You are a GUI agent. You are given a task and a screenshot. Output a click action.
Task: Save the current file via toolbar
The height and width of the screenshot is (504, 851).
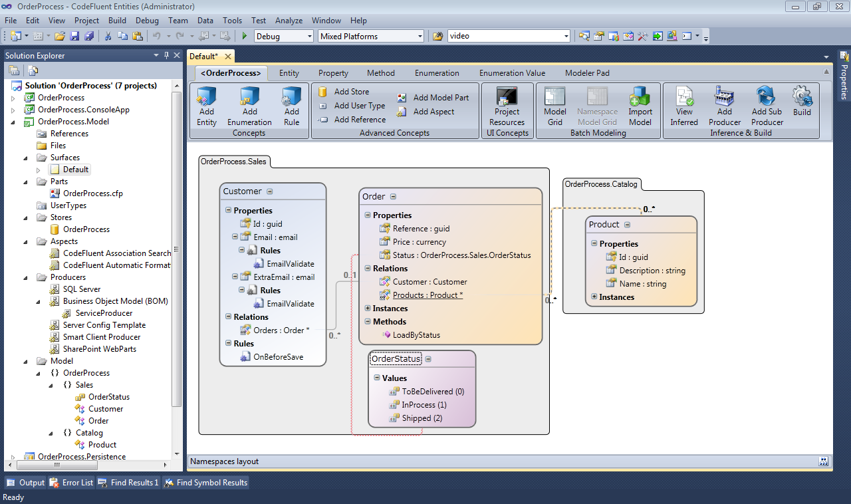point(74,36)
